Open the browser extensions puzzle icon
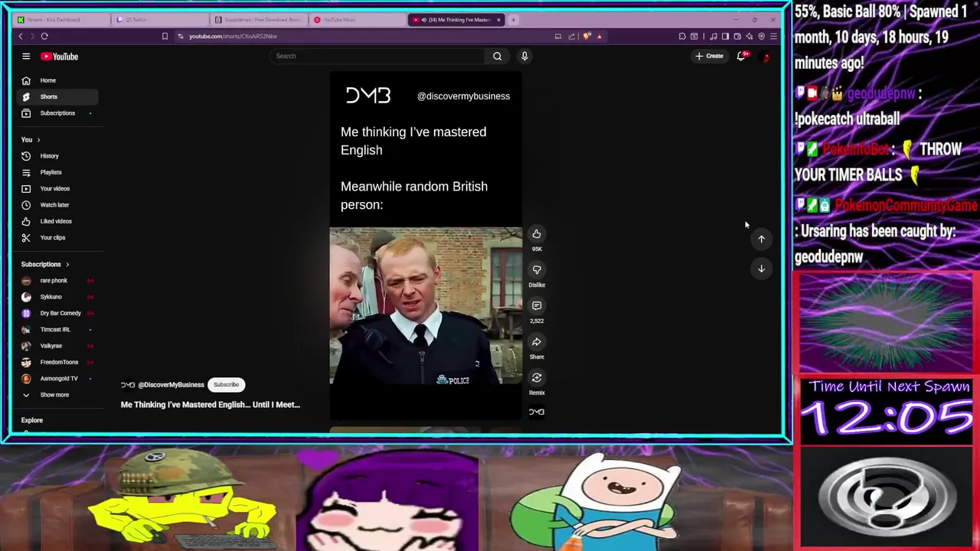This screenshot has width=980, height=551. point(682,36)
